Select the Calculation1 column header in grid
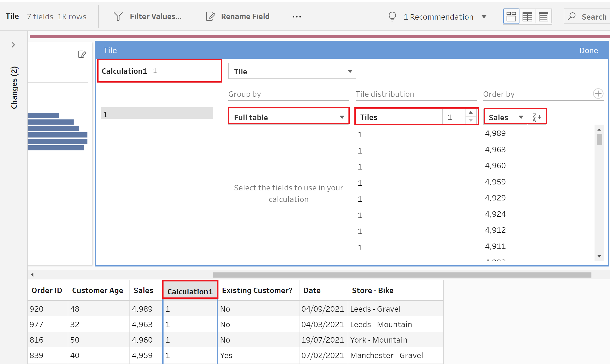This screenshot has height=364, width=610. tap(190, 291)
